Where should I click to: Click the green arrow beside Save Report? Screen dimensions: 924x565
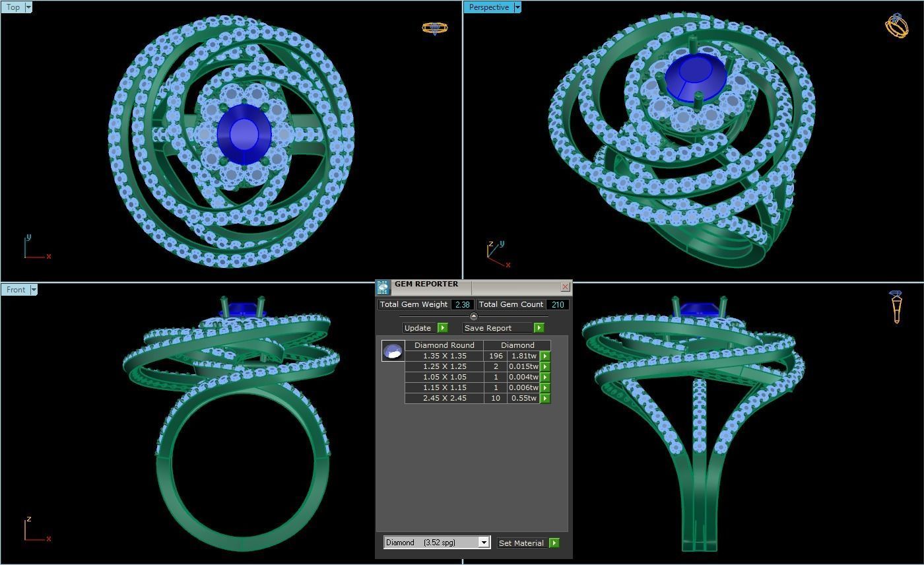539,328
